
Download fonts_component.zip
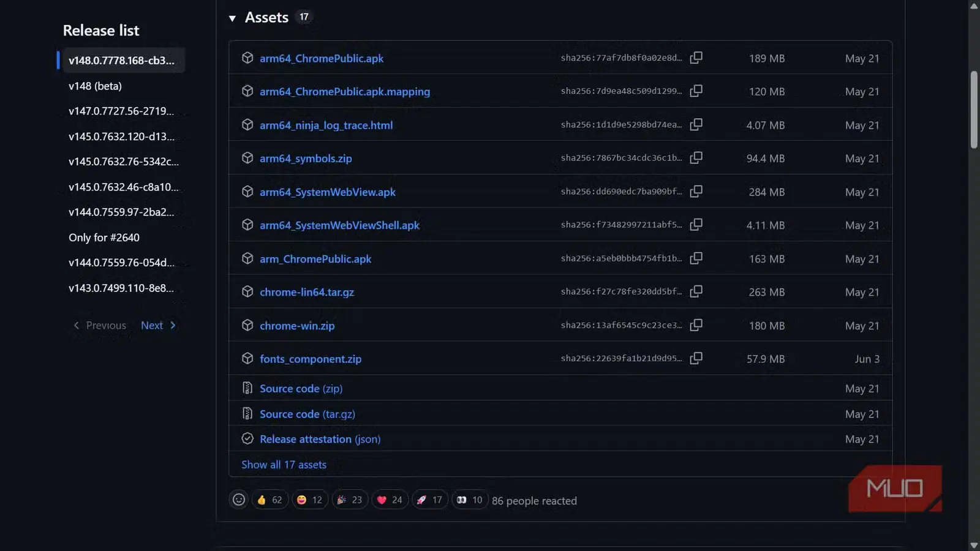(x=311, y=359)
